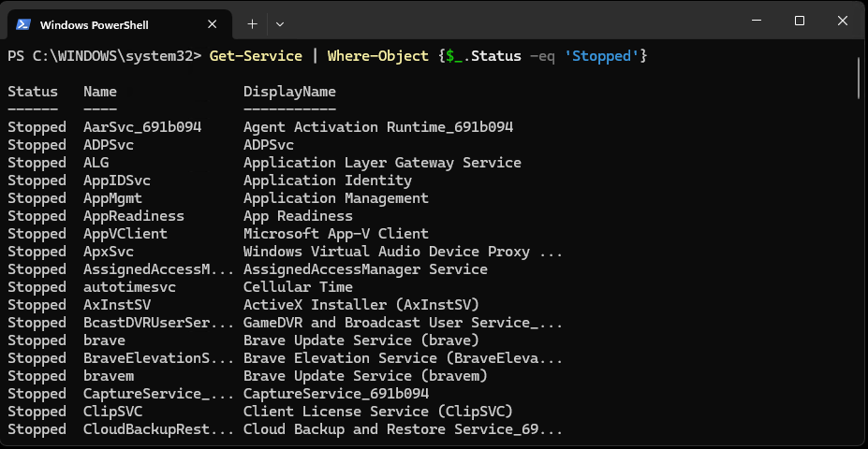
Task: Click the Application Management display name
Action: click(x=336, y=198)
